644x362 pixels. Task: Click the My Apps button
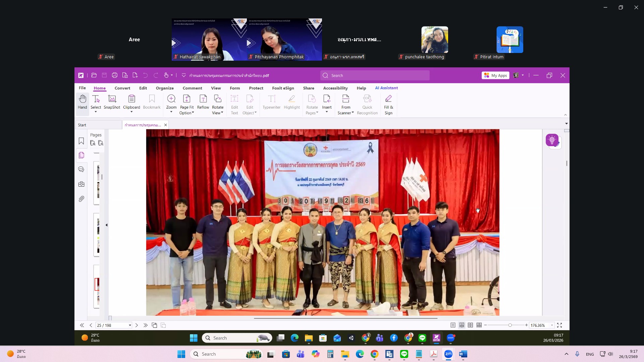pos(495,75)
